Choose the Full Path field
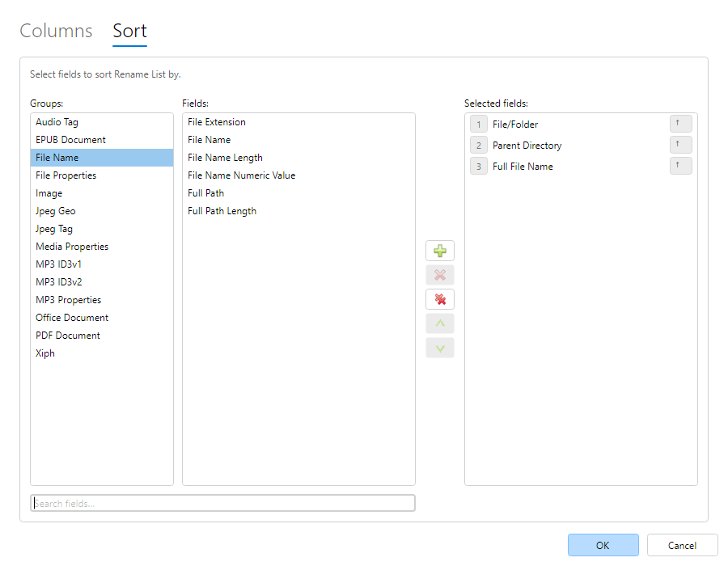728x566 pixels. (298, 193)
